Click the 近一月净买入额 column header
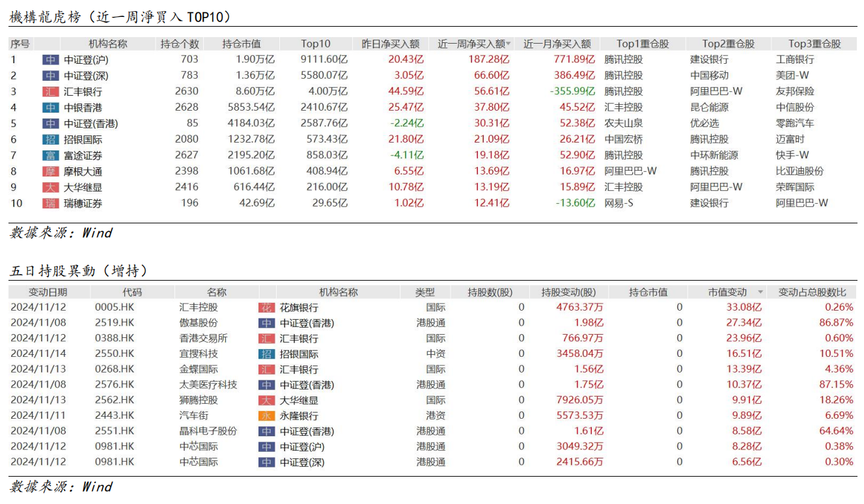Screen dimensions: 864x504 [x=557, y=44]
